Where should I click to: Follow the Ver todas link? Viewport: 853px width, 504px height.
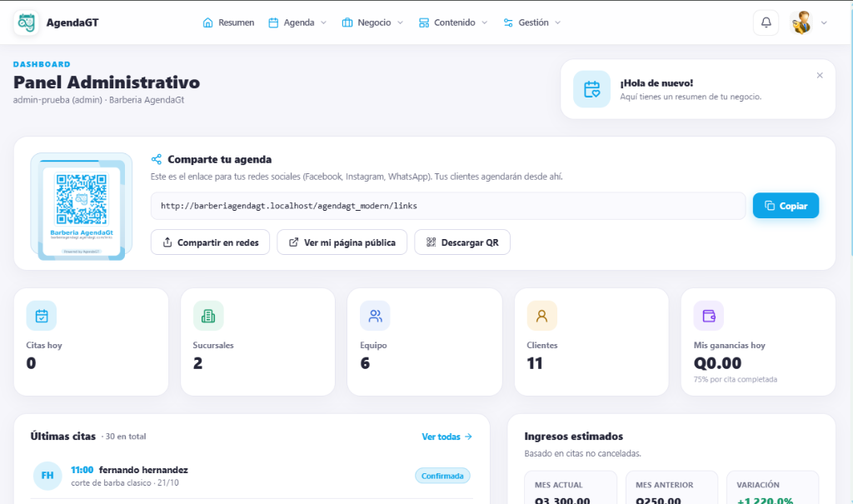(447, 437)
